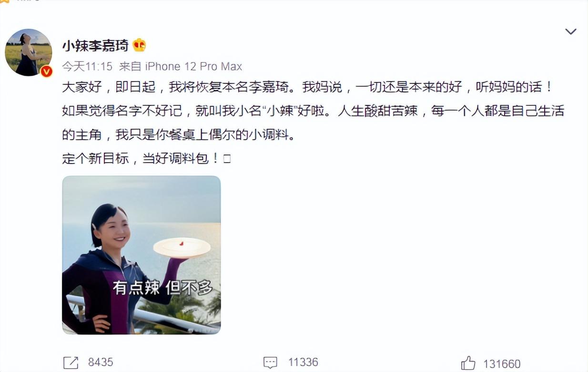This screenshot has height=372, width=588.
Task: Open the 11336 comments count
Action: pyautogui.click(x=303, y=362)
